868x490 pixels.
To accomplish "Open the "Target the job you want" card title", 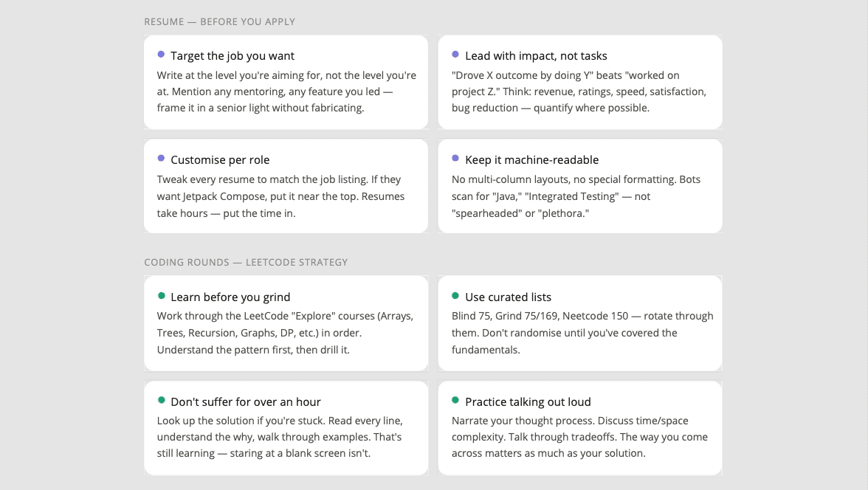I will (232, 56).
